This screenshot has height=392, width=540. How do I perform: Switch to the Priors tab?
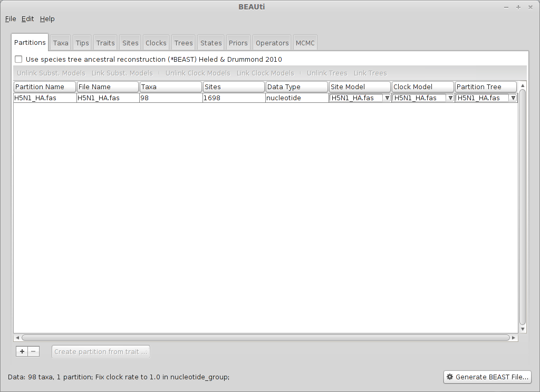238,43
